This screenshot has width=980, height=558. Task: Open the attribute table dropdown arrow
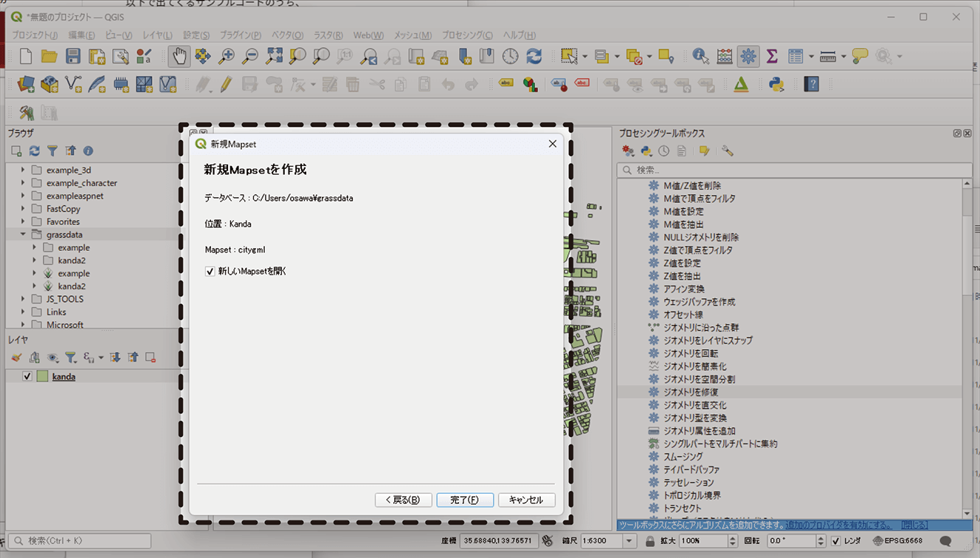pyautogui.click(x=811, y=56)
